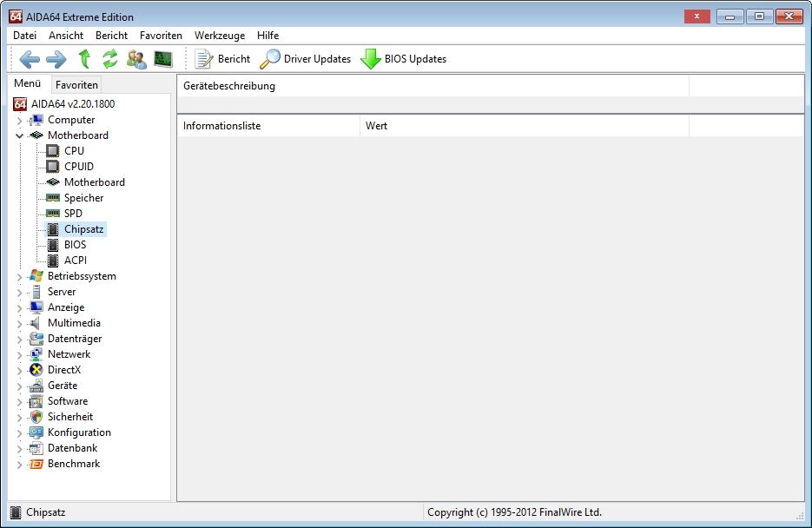The image size is (812, 528).
Task: Open the Werkzeuge menu
Action: point(220,36)
